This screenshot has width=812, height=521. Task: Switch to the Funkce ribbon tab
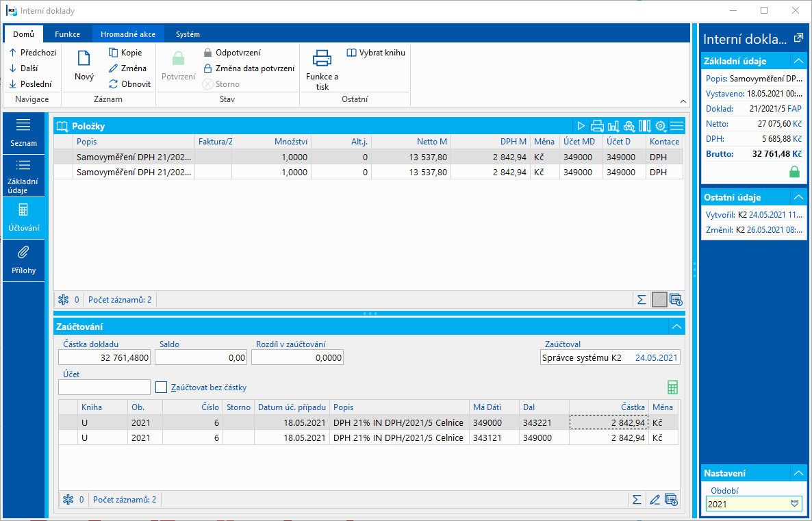coord(68,34)
